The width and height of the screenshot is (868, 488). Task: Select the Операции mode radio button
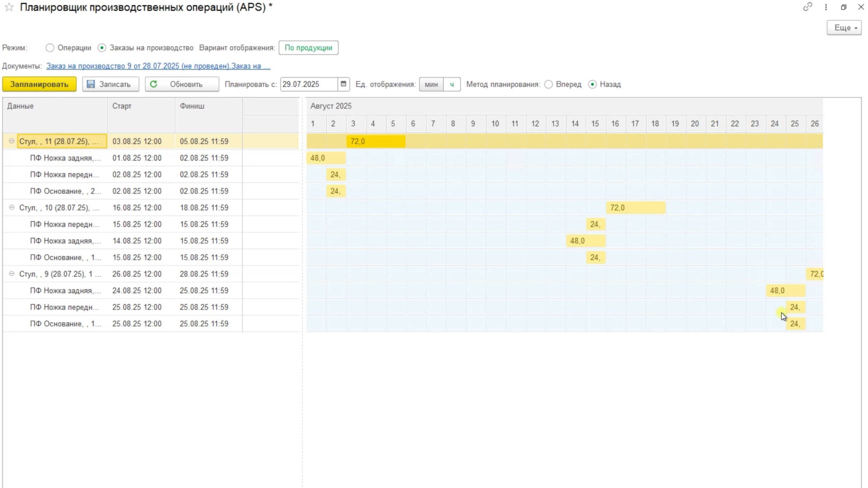(x=50, y=48)
